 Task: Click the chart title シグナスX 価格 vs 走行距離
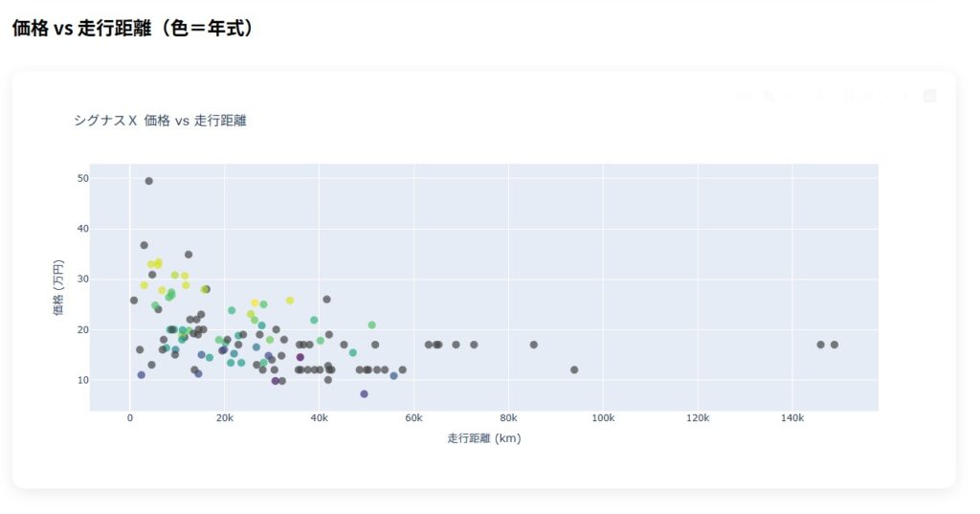pyautogui.click(x=160, y=121)
